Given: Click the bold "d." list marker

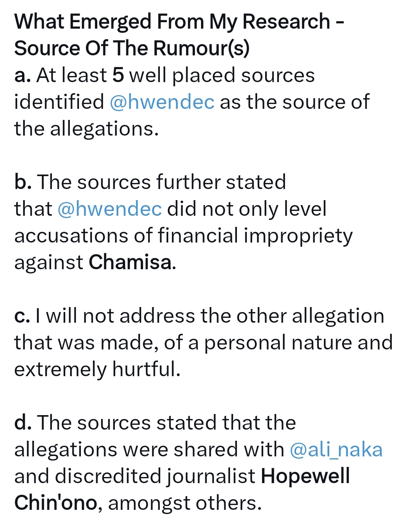Looking at the screenshot, I should (x=23, y=423).
